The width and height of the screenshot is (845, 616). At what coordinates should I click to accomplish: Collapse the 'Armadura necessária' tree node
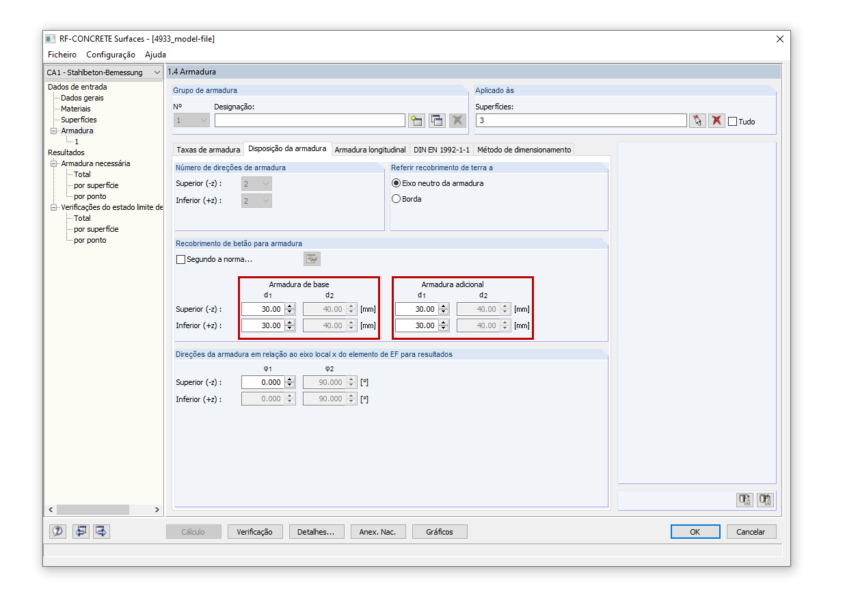tap(53, 163)
